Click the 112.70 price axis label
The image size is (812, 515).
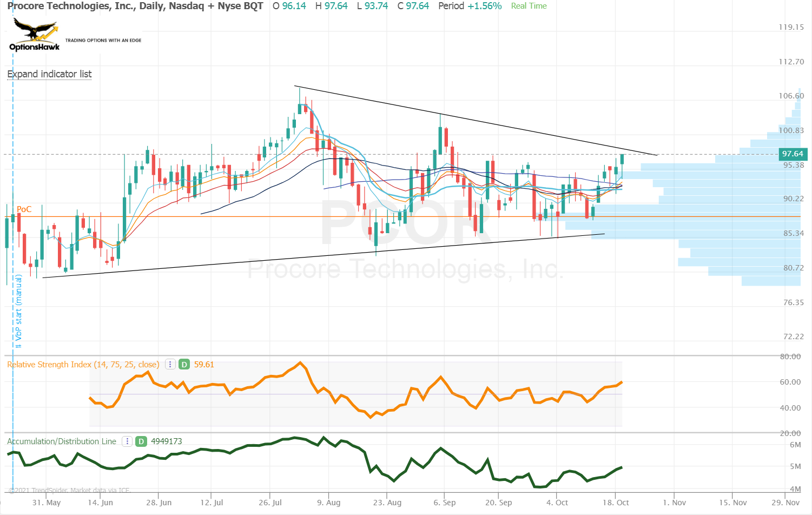point(791,62)
